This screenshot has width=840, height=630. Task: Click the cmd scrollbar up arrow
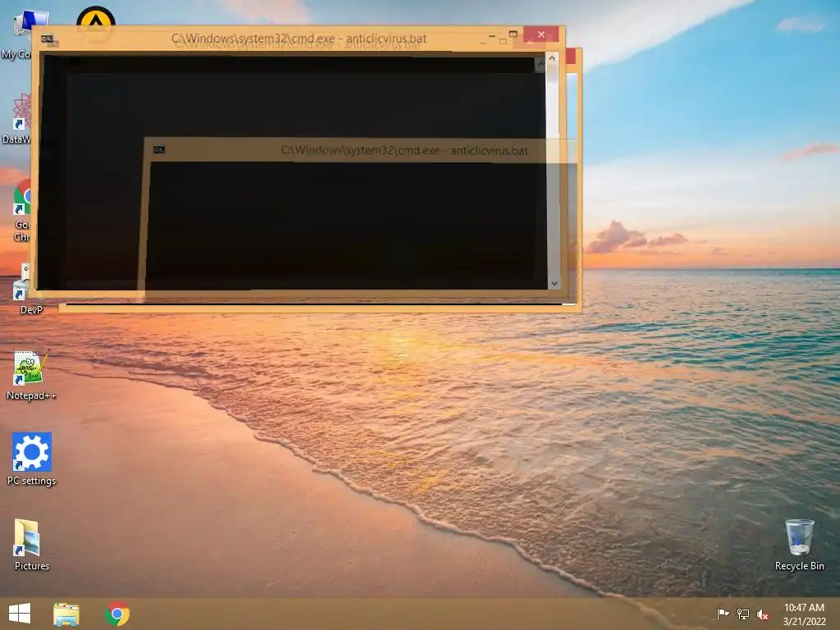(552, 60)
